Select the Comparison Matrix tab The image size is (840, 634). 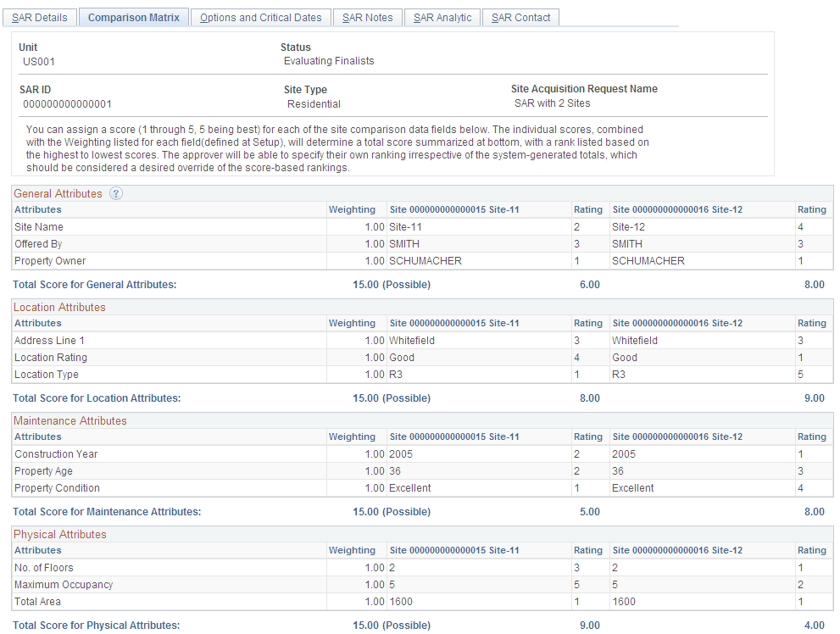pyautogui.click(x=133, y=16)
